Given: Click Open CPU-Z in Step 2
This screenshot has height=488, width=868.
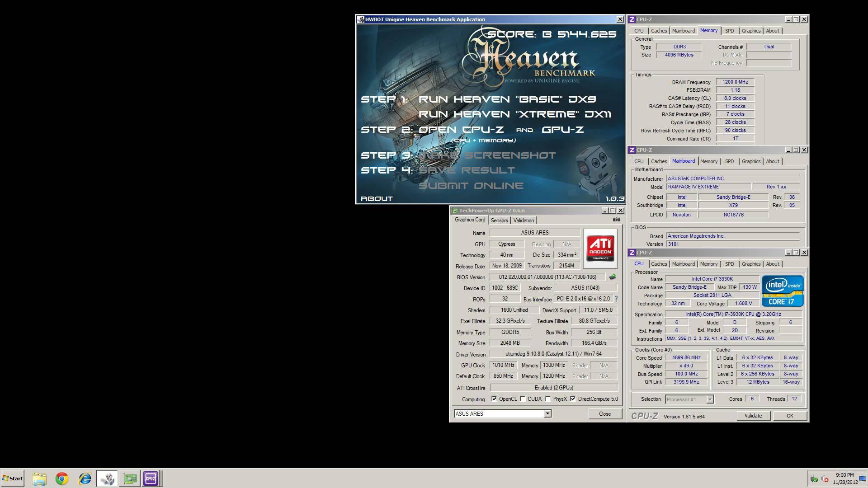Looking at the screenshot, I should 461,130.
